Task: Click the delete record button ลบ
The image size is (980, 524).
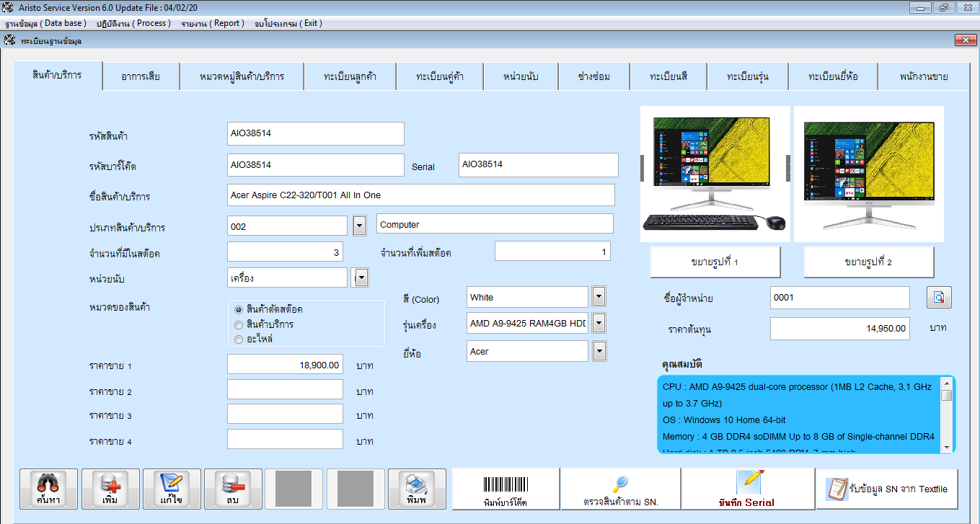Action: (x=233, y=490)
